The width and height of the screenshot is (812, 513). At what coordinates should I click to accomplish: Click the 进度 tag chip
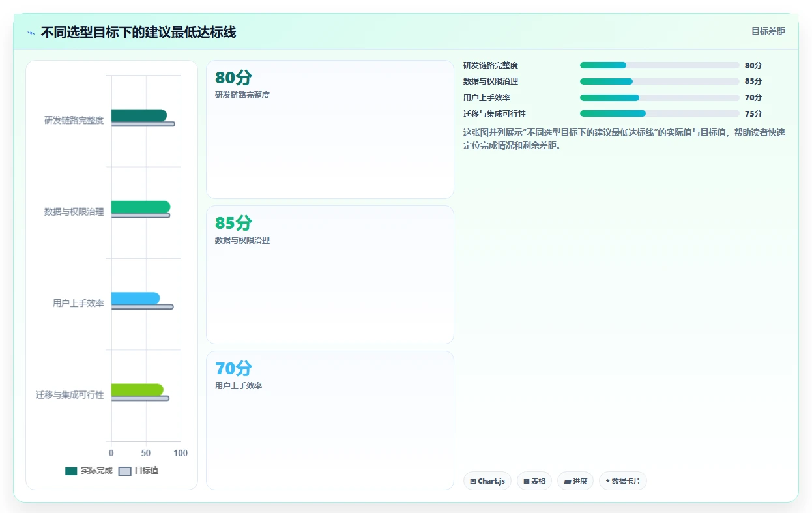[575, 481]
